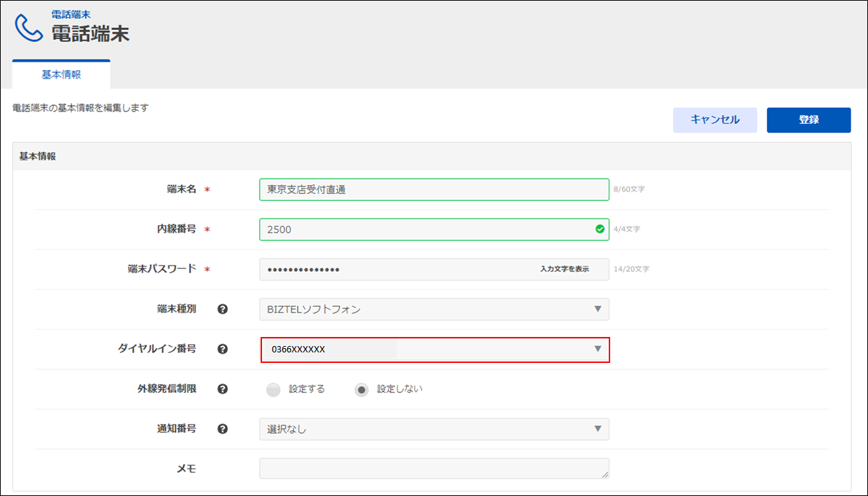Toggle 入力文字を表示 to reveal password
This screenshot has width=868, height=496.
pyautogui.click(x=564, y=269)
